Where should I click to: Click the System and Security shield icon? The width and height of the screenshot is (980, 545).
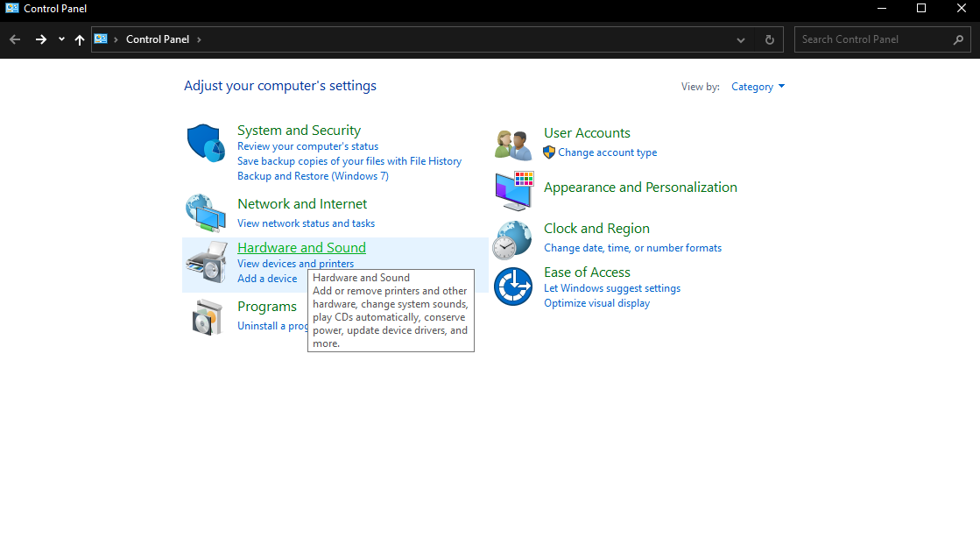tap(206, 143)
